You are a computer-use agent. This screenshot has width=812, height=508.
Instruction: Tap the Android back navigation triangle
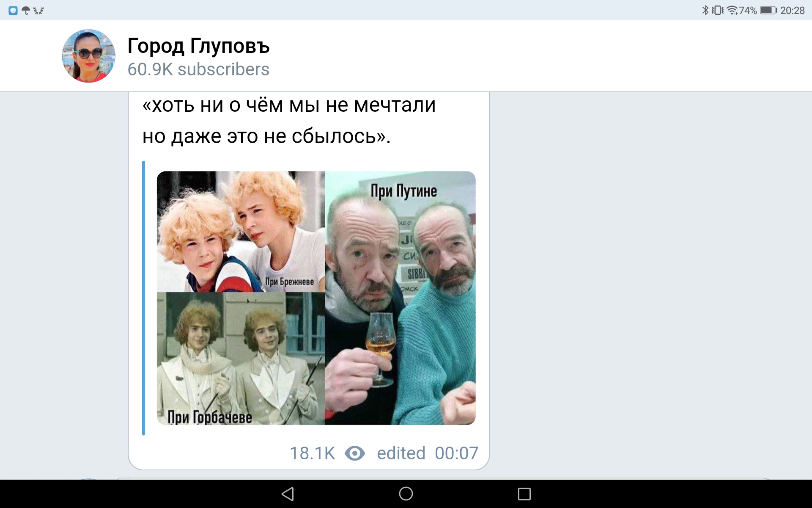pyautogui.click(x=288, y=494)
